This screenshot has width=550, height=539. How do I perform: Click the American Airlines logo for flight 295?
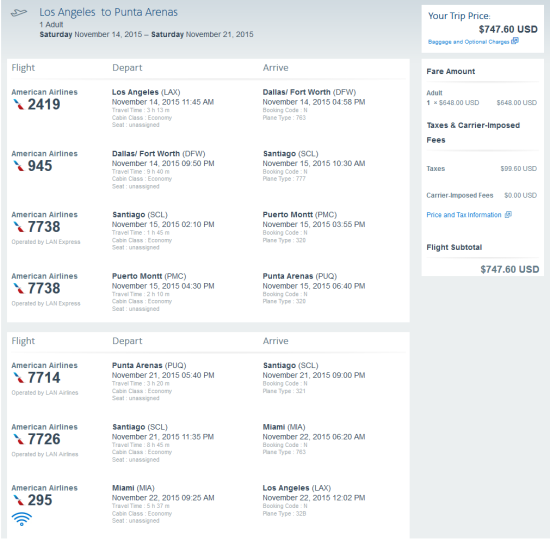point(19,500)
